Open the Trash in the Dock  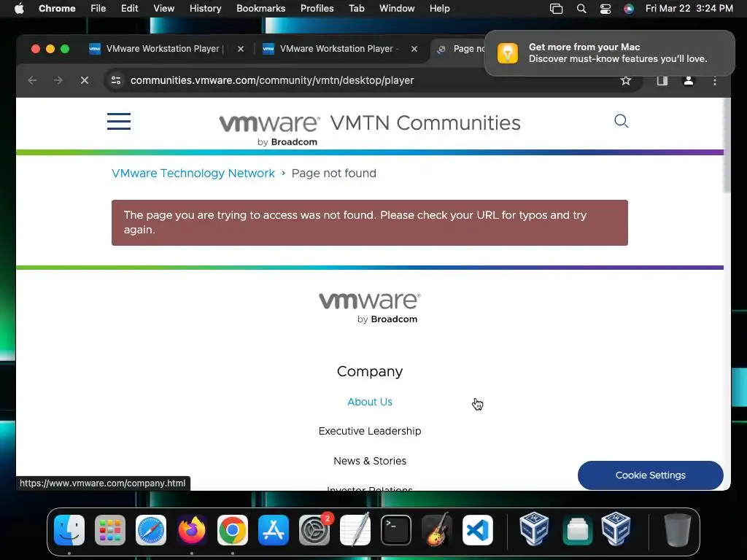[677, 530]
